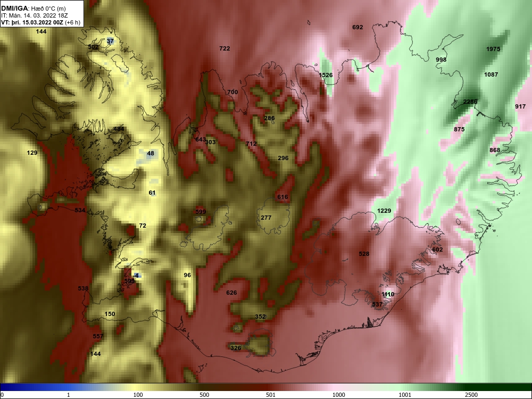Screen dimensions: 532x399
Task: Click the map value 875
Action: pos(459,129)
